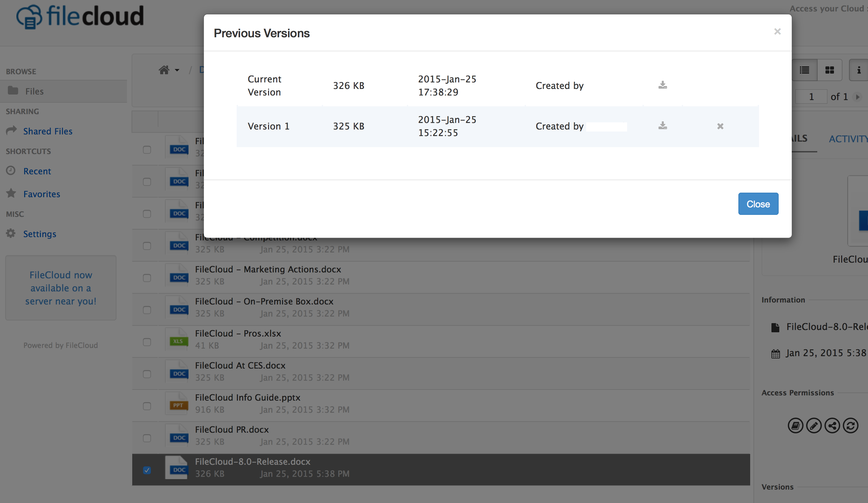Click the Current Version label
The height and width of the screenshot is (503, 868).
(x=264, y=86)
